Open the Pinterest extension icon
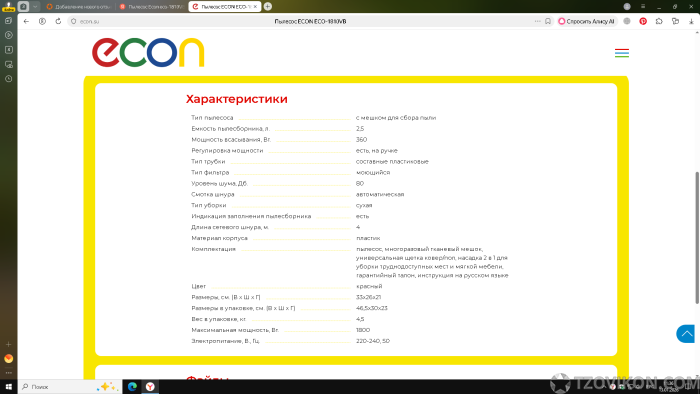Image resolution: width=700 pixels, height=394 pixels. click(643, 21)
